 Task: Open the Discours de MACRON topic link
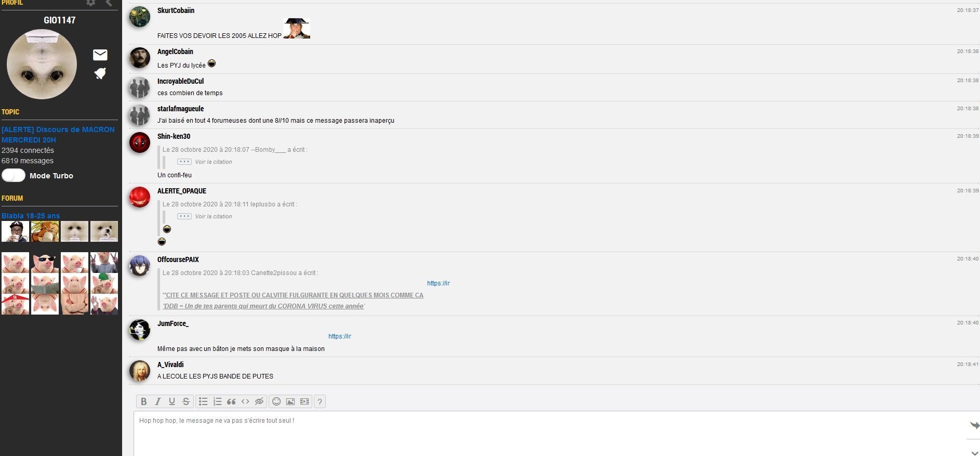[58, 135]
